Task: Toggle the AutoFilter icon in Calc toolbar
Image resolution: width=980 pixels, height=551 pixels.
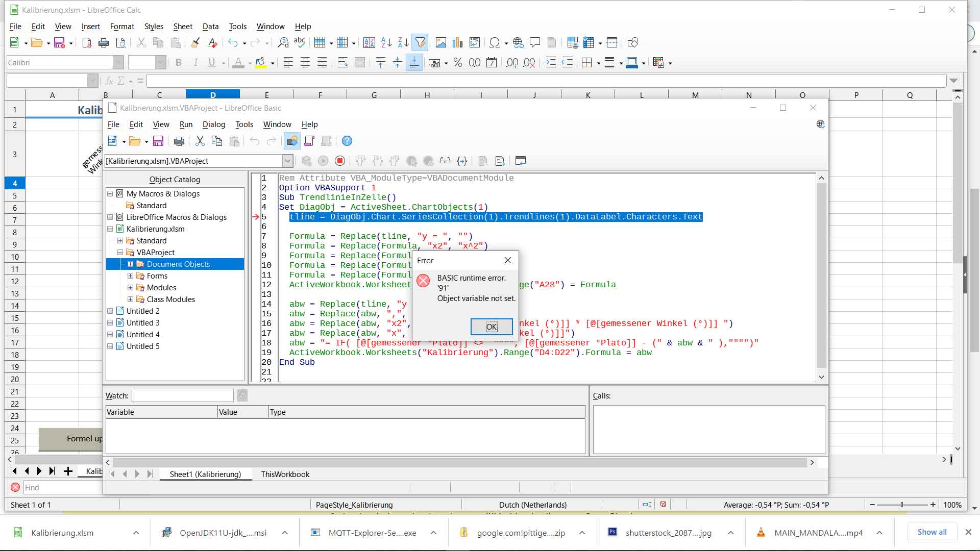Action: pyautogui.click(x=420, y=43)
